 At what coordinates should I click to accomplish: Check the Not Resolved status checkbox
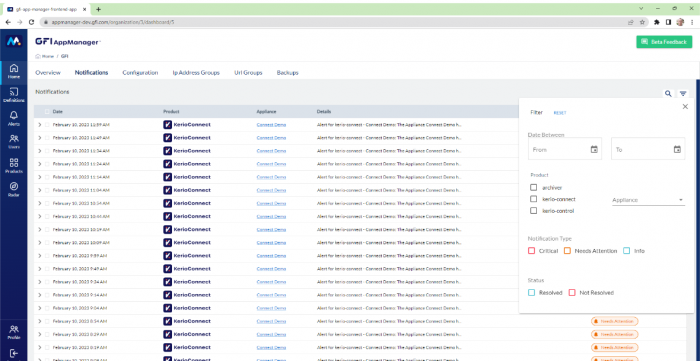tap(572, 293)
